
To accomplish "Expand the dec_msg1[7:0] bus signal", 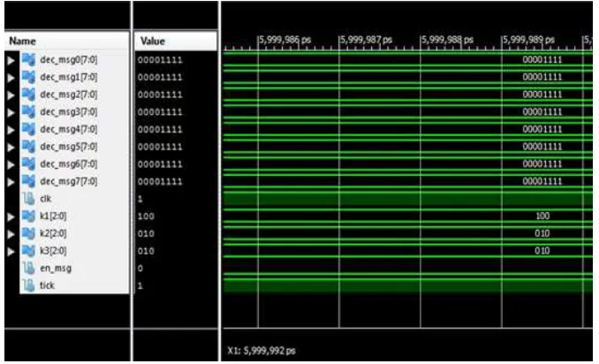I will (11, 78).
